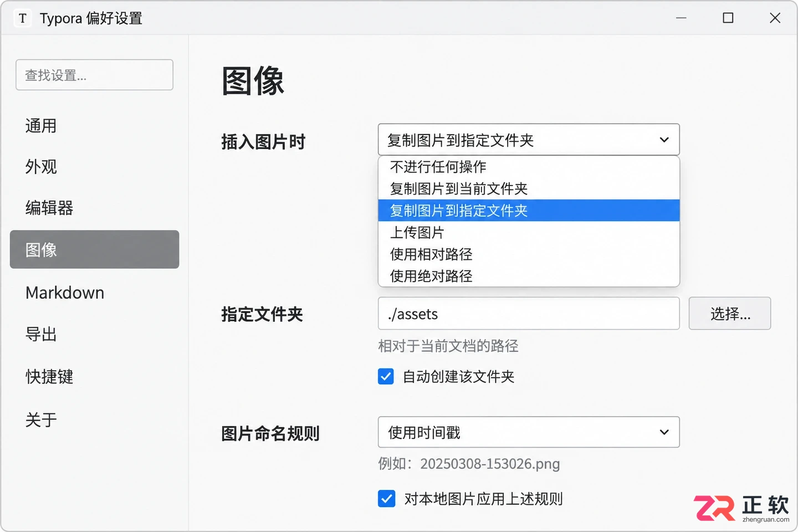Click the 插入图片时 label
The height and width of the screenshot is (532, 798).
263,142
